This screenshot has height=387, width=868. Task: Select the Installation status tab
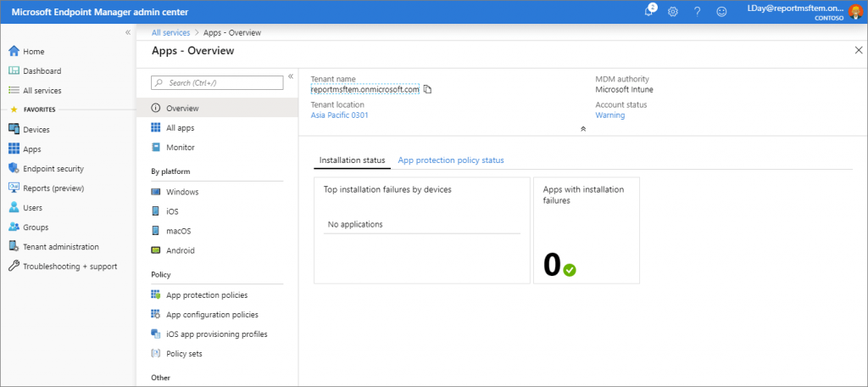coord(352,160)
